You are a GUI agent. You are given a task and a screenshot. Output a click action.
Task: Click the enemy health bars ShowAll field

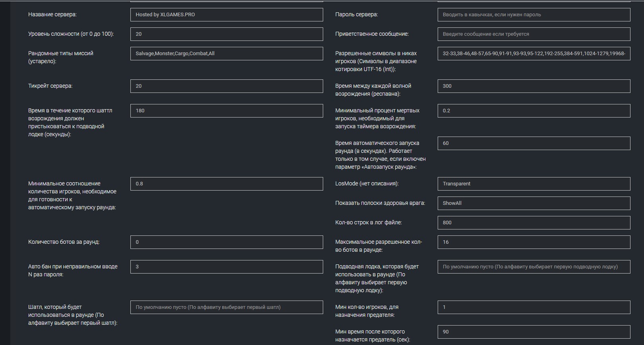(x=533, y=203)
